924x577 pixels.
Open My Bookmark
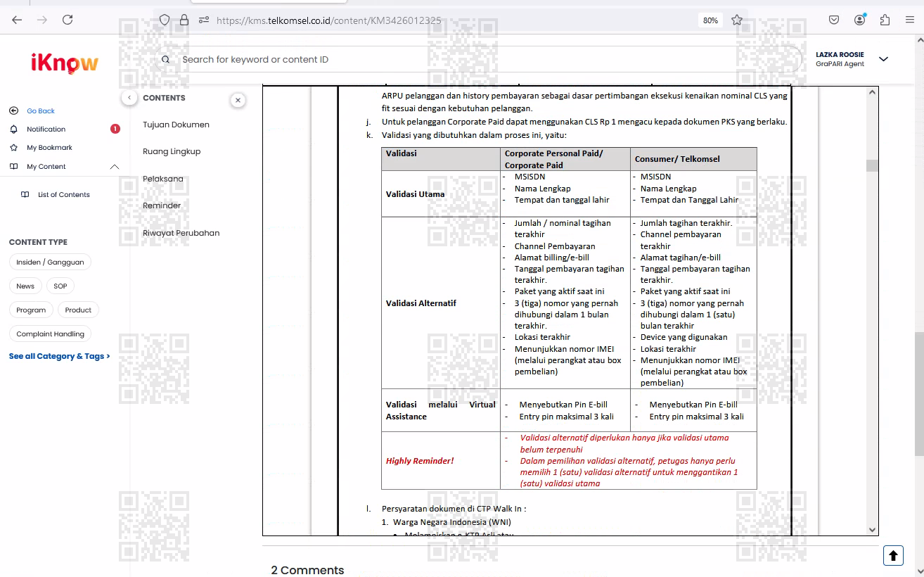coord(49,148)
